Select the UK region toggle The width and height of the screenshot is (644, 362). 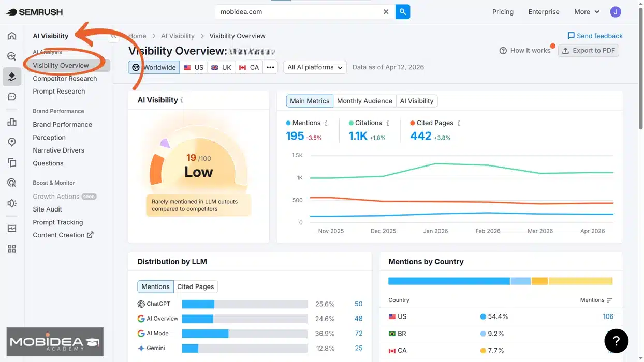click(221, 67)
